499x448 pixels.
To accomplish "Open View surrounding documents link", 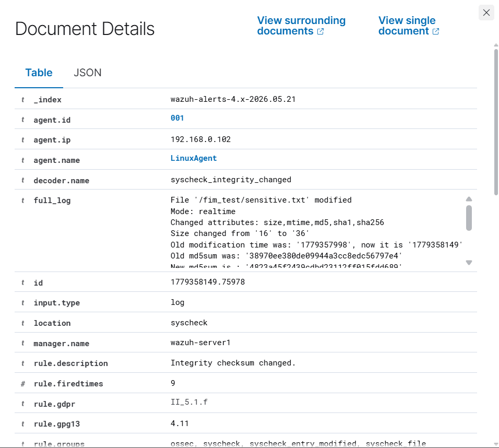I will tap(301, 26).
